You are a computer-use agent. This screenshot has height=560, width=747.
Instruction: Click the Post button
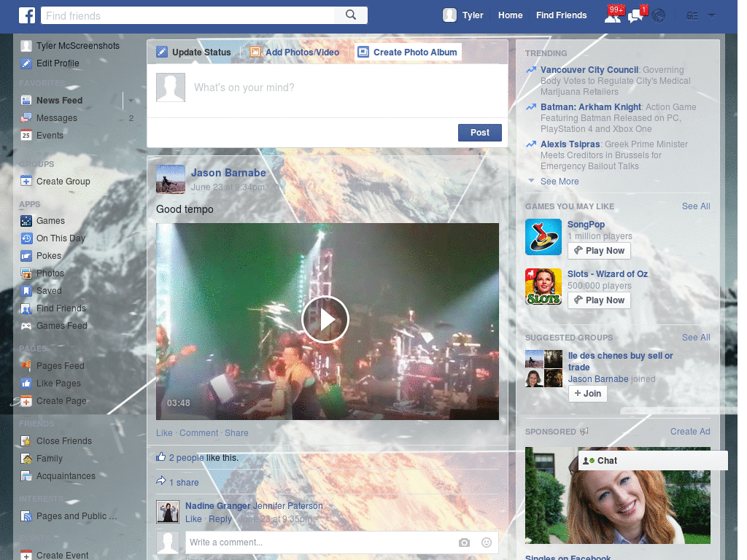point(479,133)
